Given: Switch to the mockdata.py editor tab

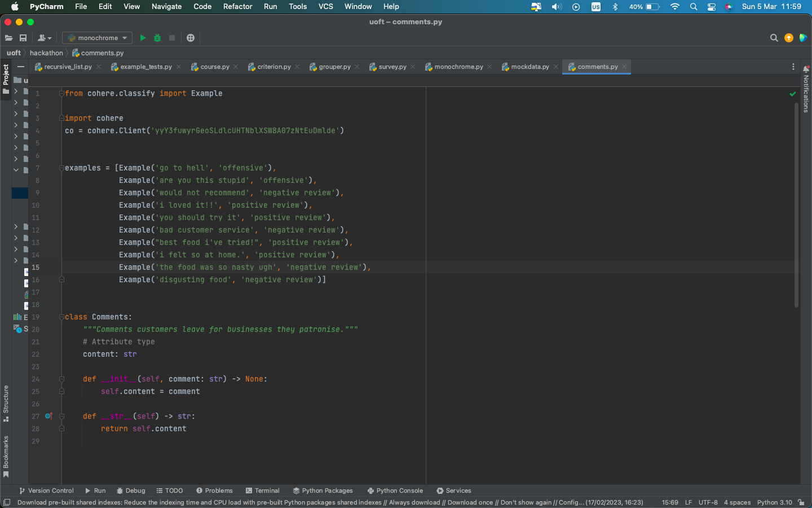Looking at the screenshot, I should click(x=529, y=67).
